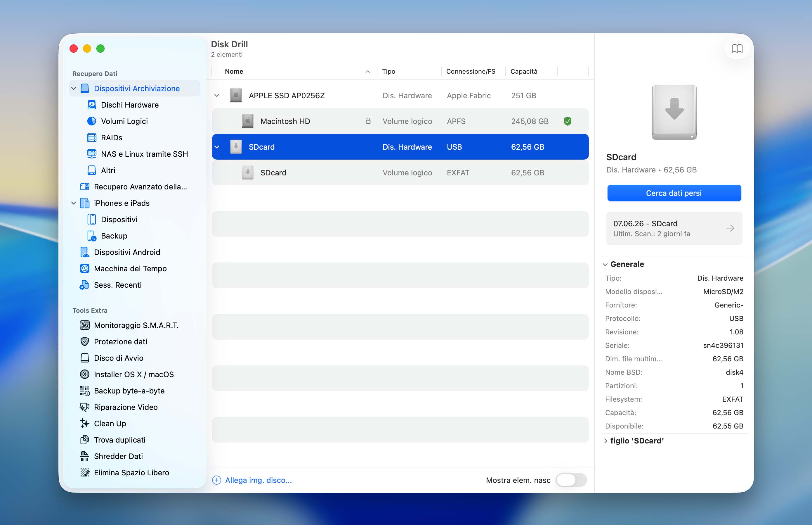Open Sess. Recenti icon
The height and width of the screenshot is (525, 812).
[x=84, y=285]
